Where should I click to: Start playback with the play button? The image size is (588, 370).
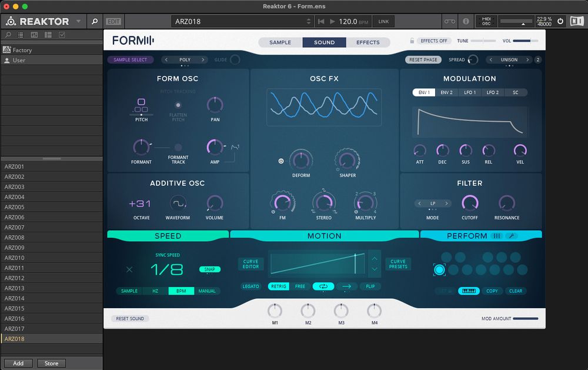[x=332, y=21]
